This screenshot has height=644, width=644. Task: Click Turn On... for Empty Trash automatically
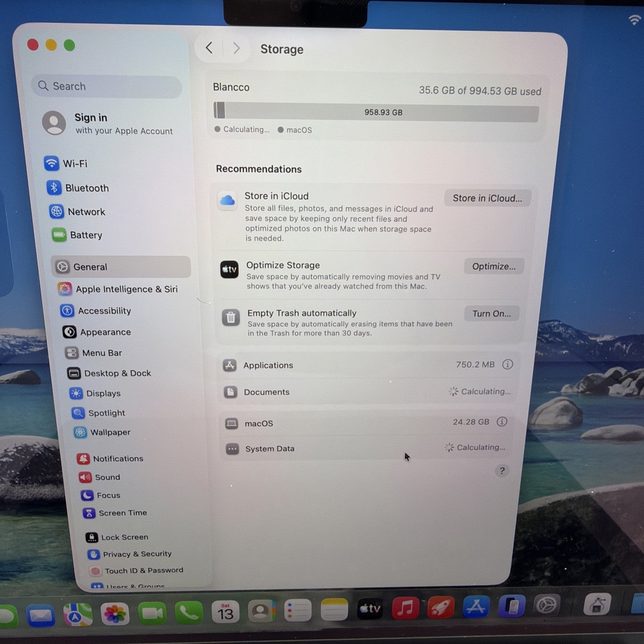pos(491,314)
